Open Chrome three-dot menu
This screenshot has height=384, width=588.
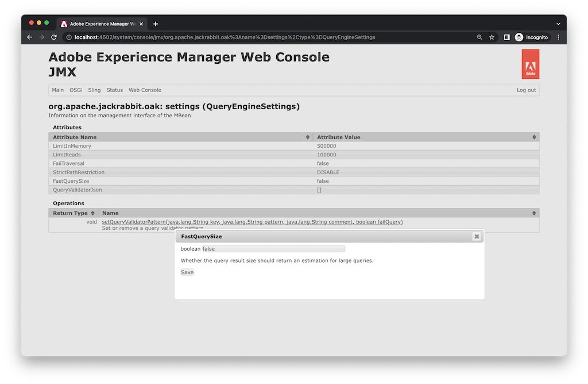pyautogui.click(x=558, y=37)
